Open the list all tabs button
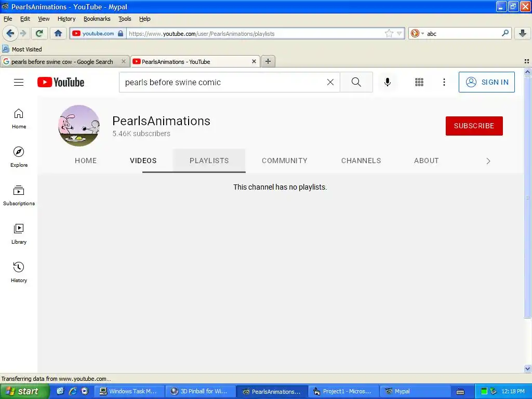Viewport: 532px width, 399px height. [527, 61]
